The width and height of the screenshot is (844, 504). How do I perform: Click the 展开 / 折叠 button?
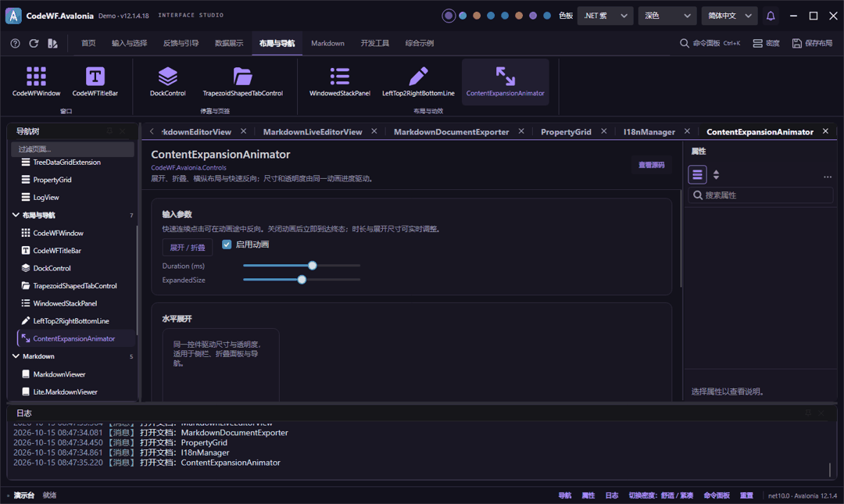click(x=188, y=248)
